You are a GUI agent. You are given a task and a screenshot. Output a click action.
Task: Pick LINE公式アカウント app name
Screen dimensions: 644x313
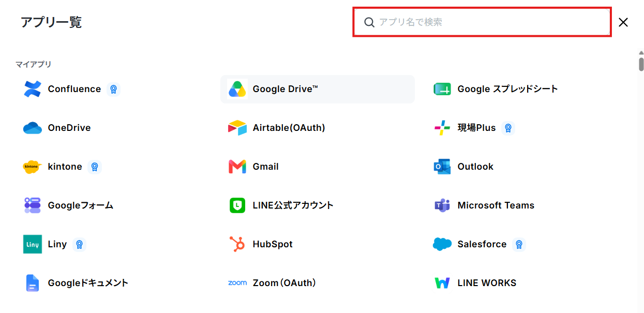293,205
